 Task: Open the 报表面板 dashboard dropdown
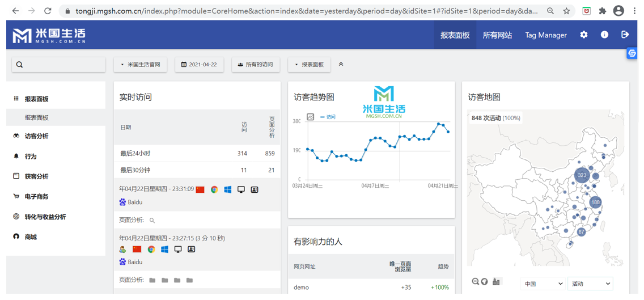tap(310, 65)
